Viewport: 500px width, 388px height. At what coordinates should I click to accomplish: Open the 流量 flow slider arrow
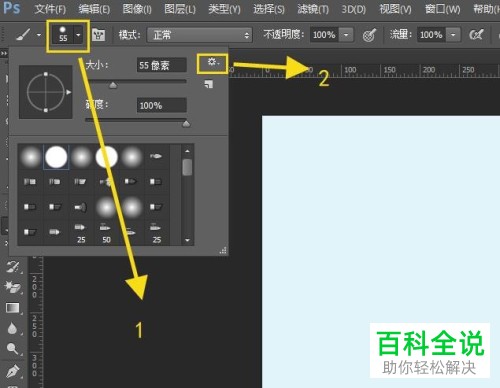453,35
